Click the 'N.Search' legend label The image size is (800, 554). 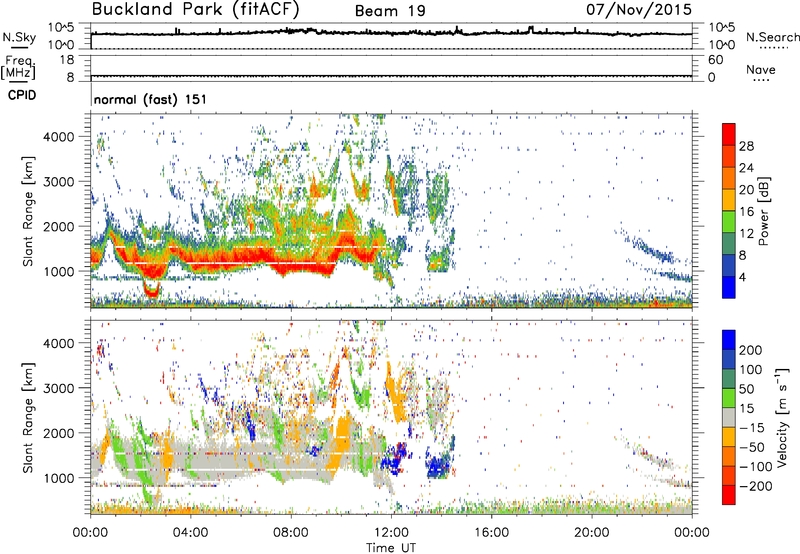772,37
